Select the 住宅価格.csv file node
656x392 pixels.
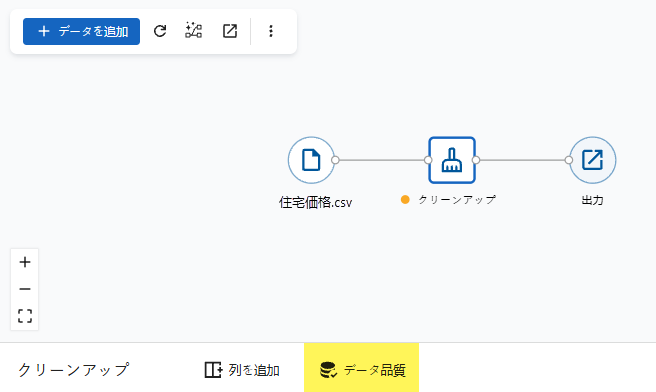pos(311,160)
